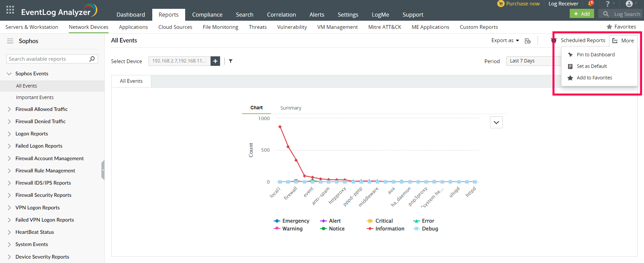Select Pin to Dashboard menu option
Viewport: 644px width, 263px height.
click(595, 55)
